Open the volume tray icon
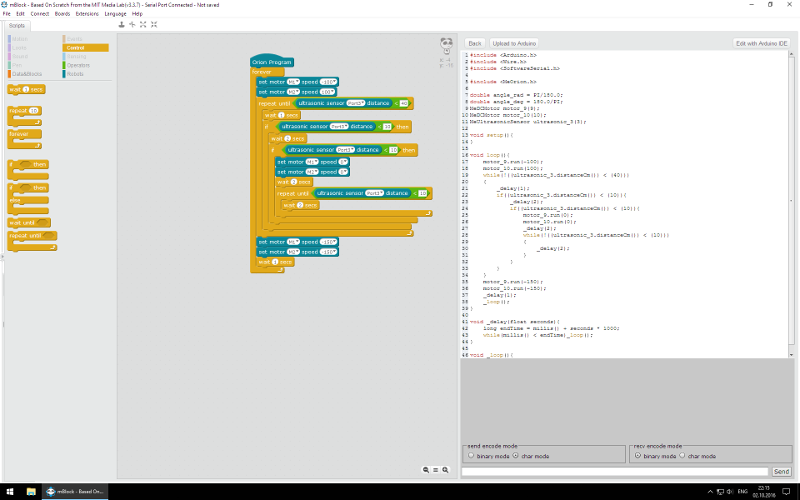Viewport: 800px width, 500px height. (x=730, y=492)
